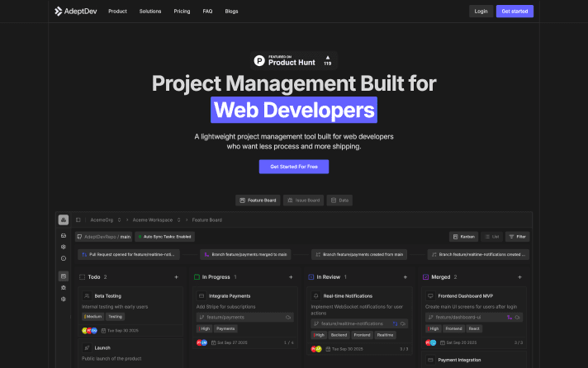The image size is (588, 368).
Task: Click the Real-time Notifications bell icon
Action: [x=316, y=296]
